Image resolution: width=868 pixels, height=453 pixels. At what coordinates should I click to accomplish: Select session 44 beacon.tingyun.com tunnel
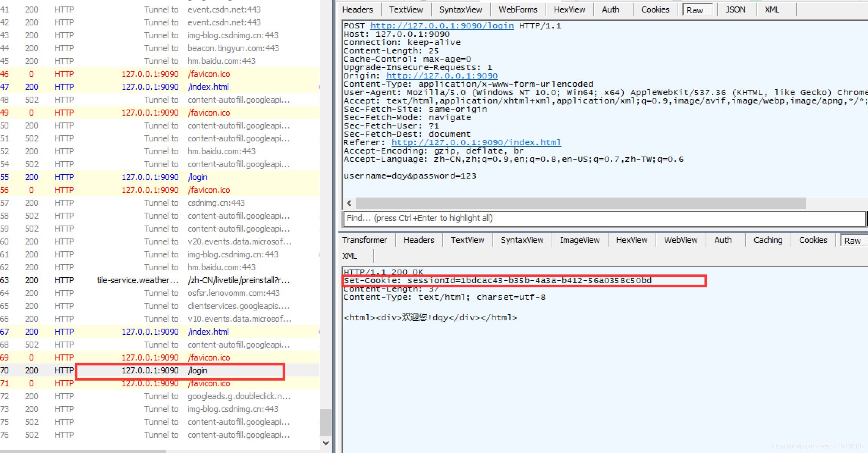click(159, 48)
